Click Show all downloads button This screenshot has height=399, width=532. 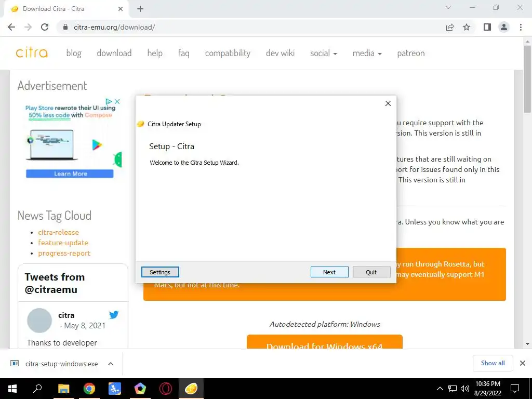(x=493, y=363)
